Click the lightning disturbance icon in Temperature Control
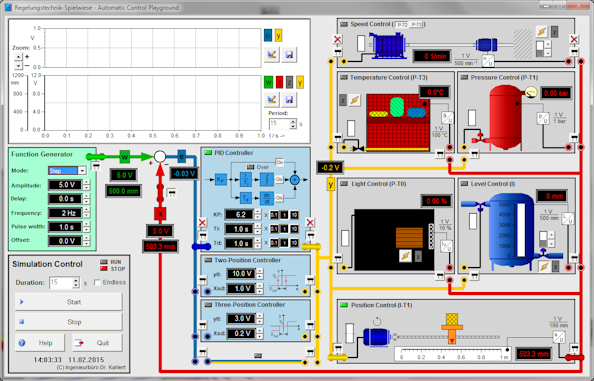Screen dimensions: 594x381 coord(355,100)
